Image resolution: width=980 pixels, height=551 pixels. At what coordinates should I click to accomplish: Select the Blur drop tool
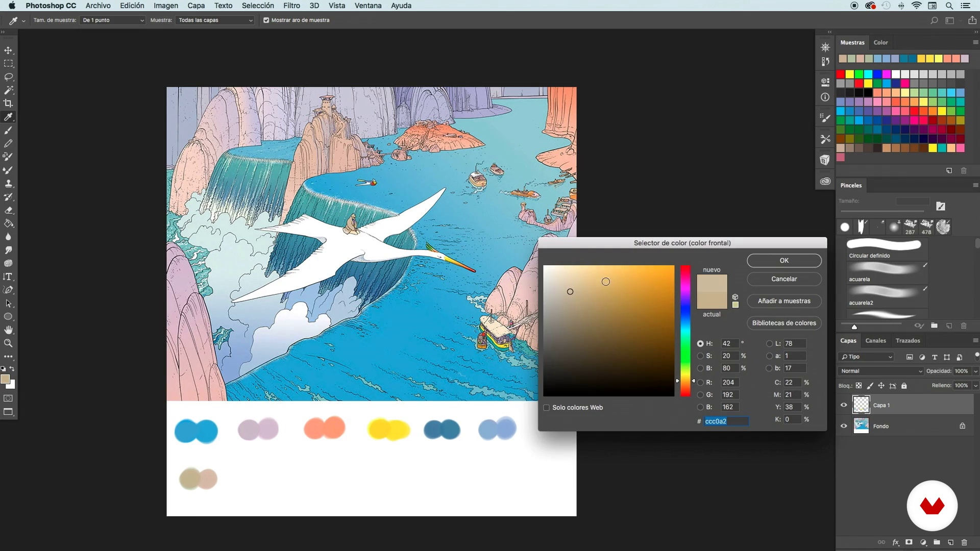(8, 237)
